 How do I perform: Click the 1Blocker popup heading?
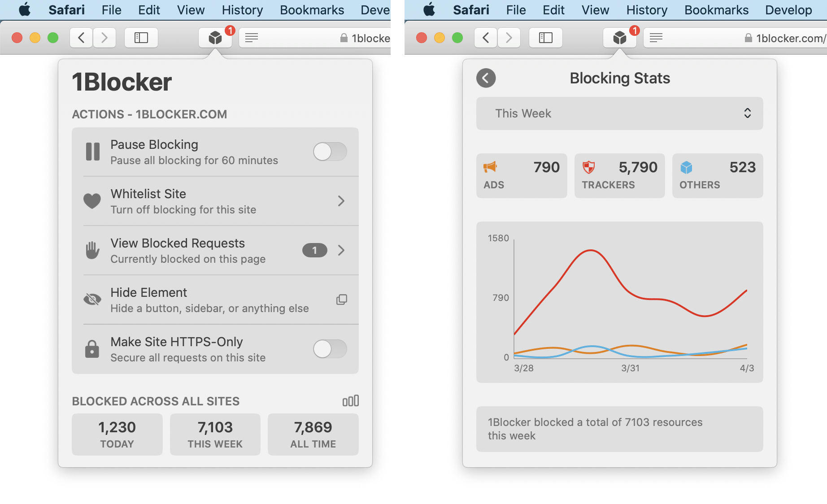point(122,82)
